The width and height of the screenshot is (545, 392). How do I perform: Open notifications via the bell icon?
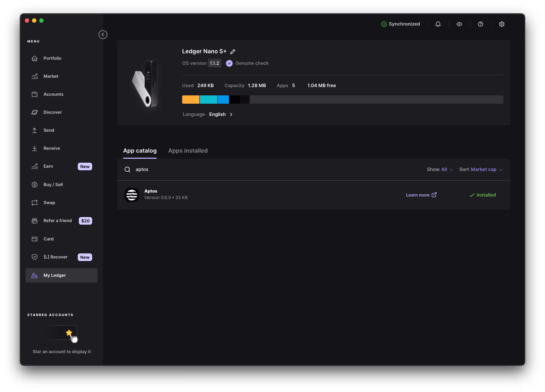tap(438, 24)
